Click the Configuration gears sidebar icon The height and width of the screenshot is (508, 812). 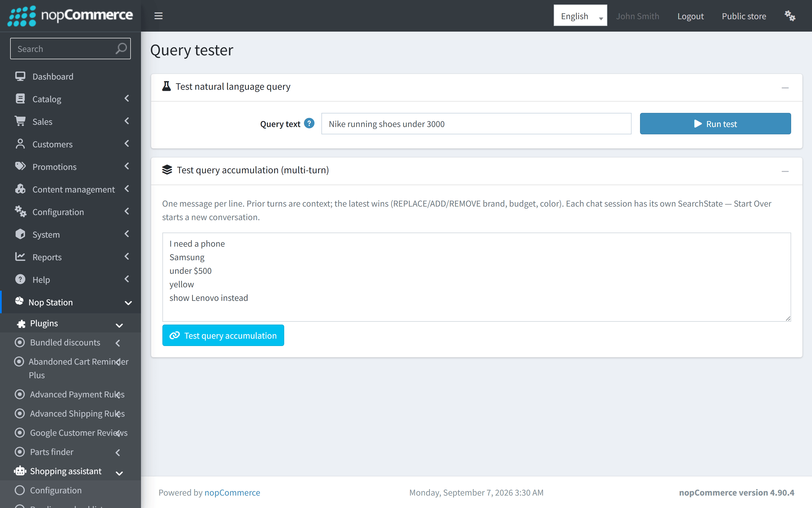click(x=20, y=211)
